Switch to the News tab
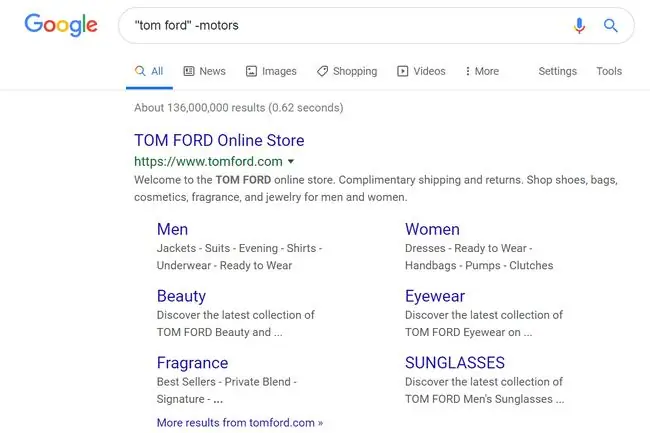The image size is (650, 433). [x=205, y=71]
